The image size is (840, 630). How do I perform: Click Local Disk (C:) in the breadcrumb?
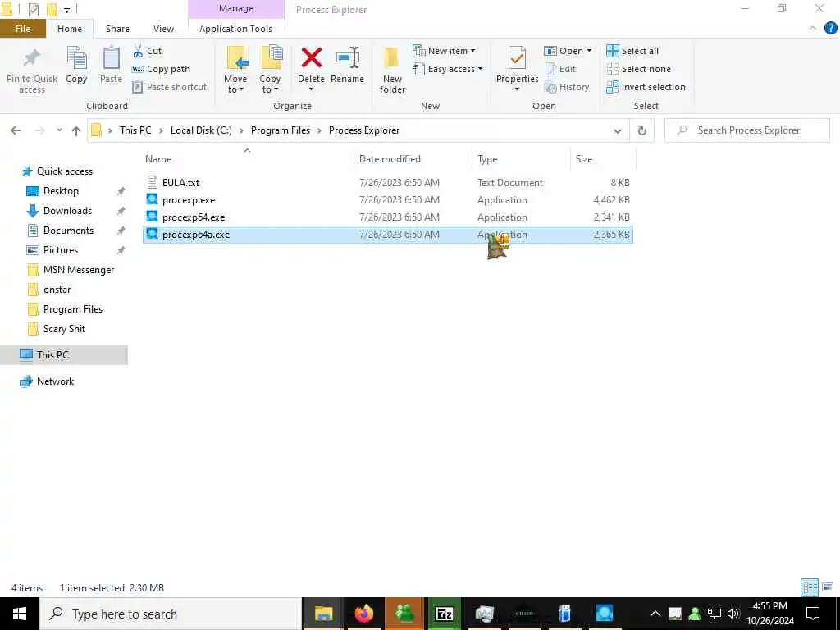click(201, 130)
